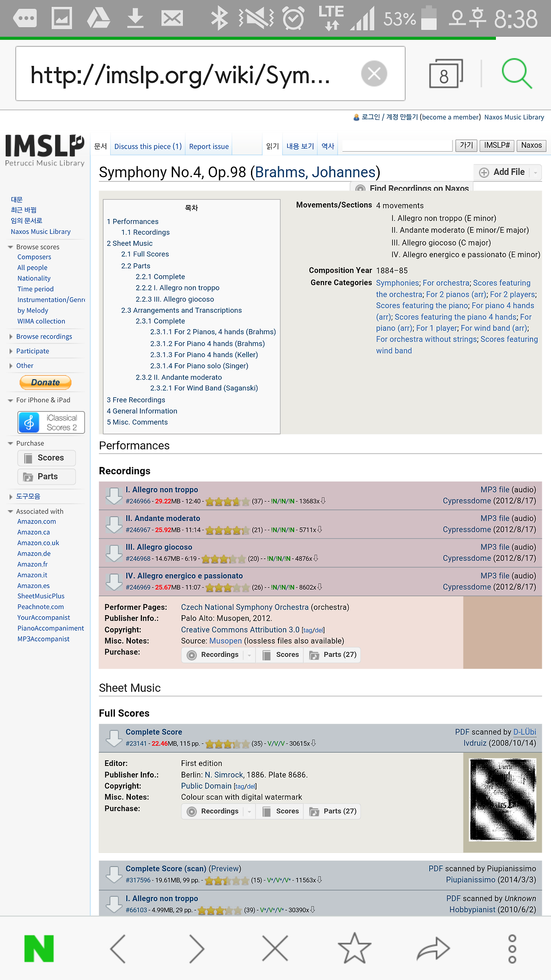Open the Amazon.co.uk sidebar link
This screenshot has height=980, width=551.
click(x=38, y=543)
